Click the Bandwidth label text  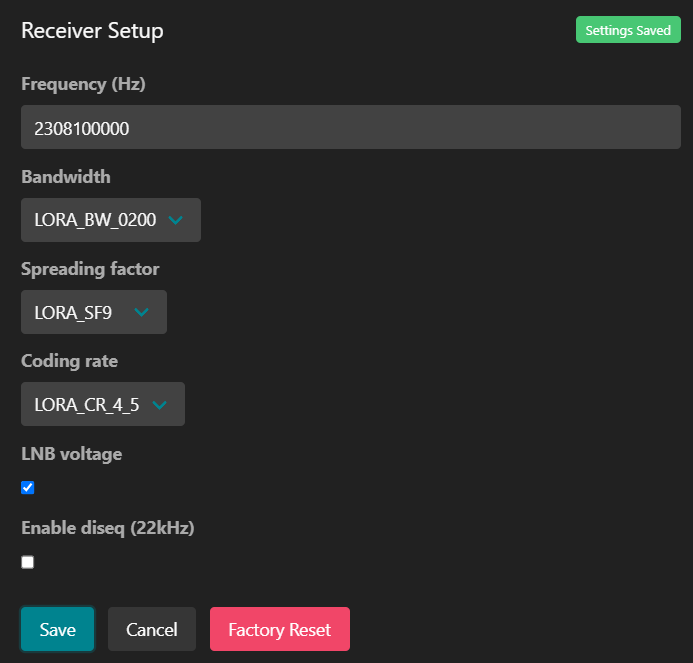click(x=66, y=177)
